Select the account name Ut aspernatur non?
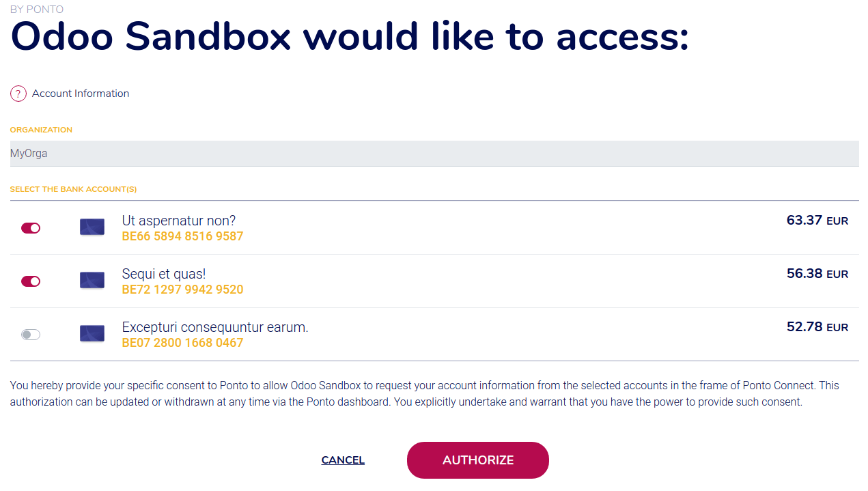868x491 pixels. coord(178,220)
